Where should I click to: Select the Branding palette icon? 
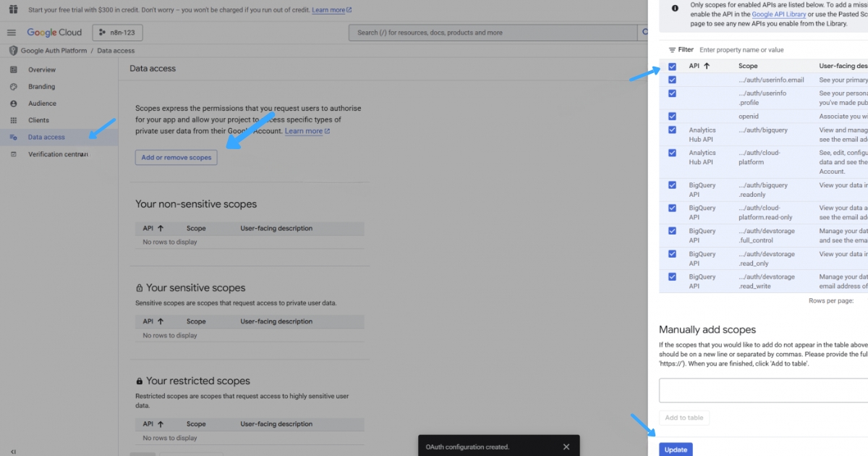tap(14, 86)
